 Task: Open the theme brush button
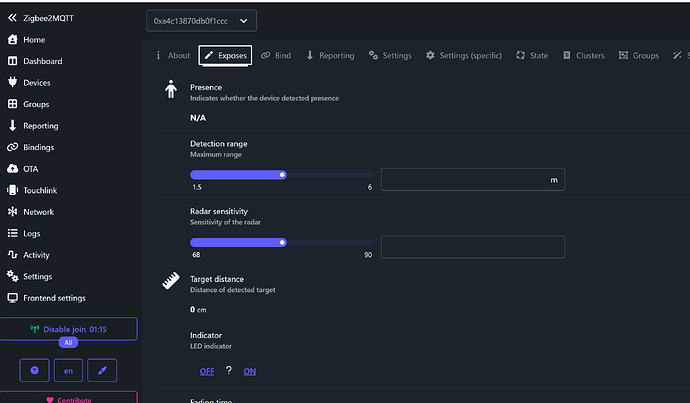[103, 370]
